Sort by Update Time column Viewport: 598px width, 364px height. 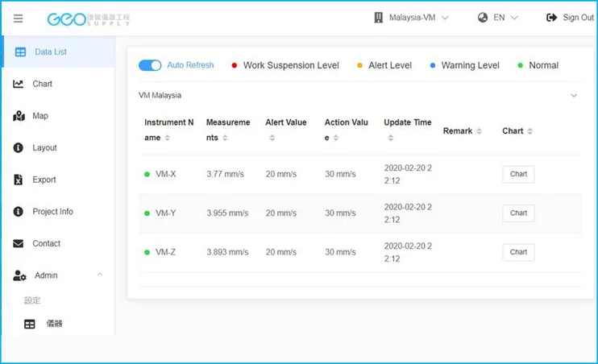tap(391, 139)
